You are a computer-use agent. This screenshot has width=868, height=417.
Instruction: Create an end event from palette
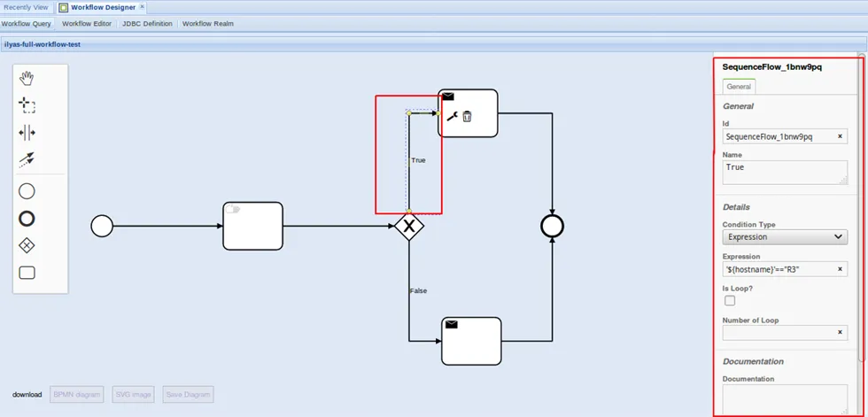point(27,219)
